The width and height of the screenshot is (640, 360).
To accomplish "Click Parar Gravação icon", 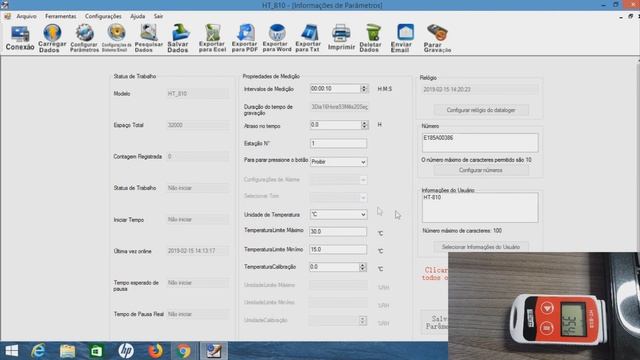I will pos(437,38).
